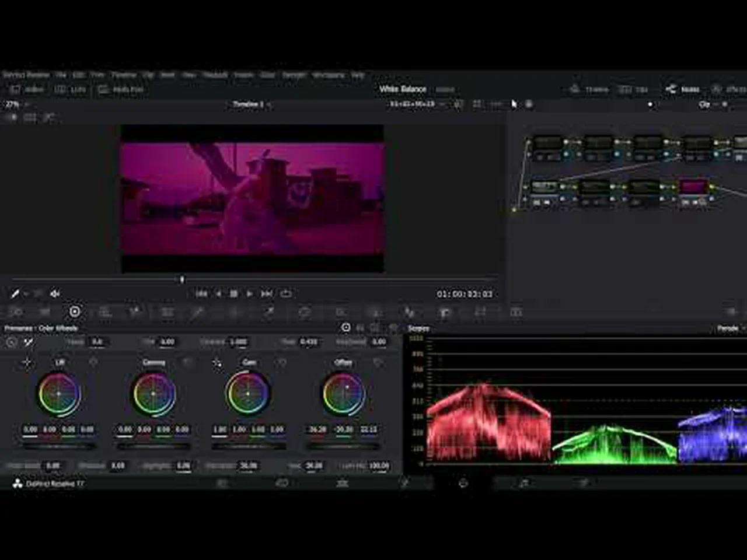Viewport: 747px width, 560px height.
Task: Select the white balance picker
Action: tap(28, 342)
